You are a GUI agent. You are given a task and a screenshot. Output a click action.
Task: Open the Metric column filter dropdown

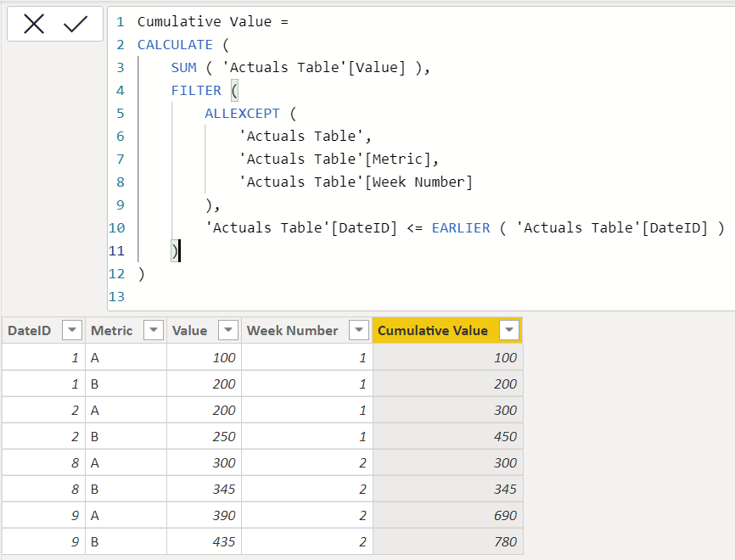(x=154, y=330)
